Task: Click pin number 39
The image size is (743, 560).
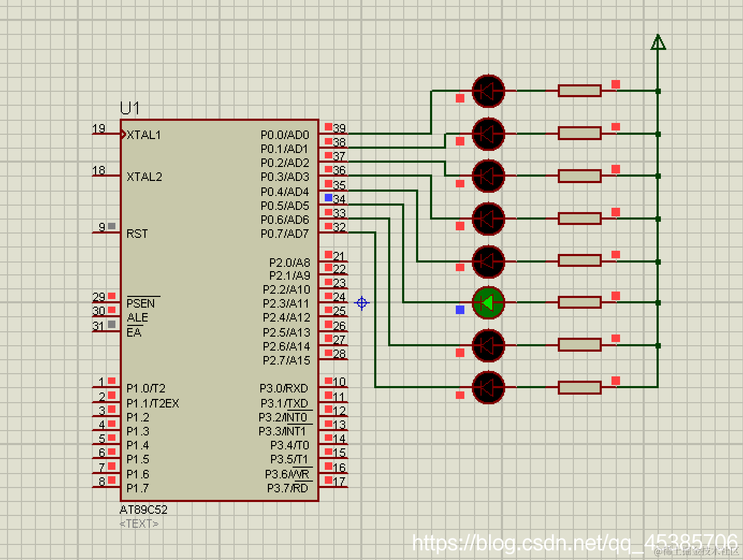Action: click(339, 128)
